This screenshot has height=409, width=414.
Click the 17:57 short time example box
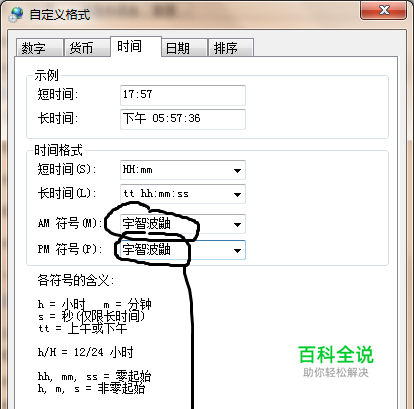pyautogui.click(x=183, y=95)
